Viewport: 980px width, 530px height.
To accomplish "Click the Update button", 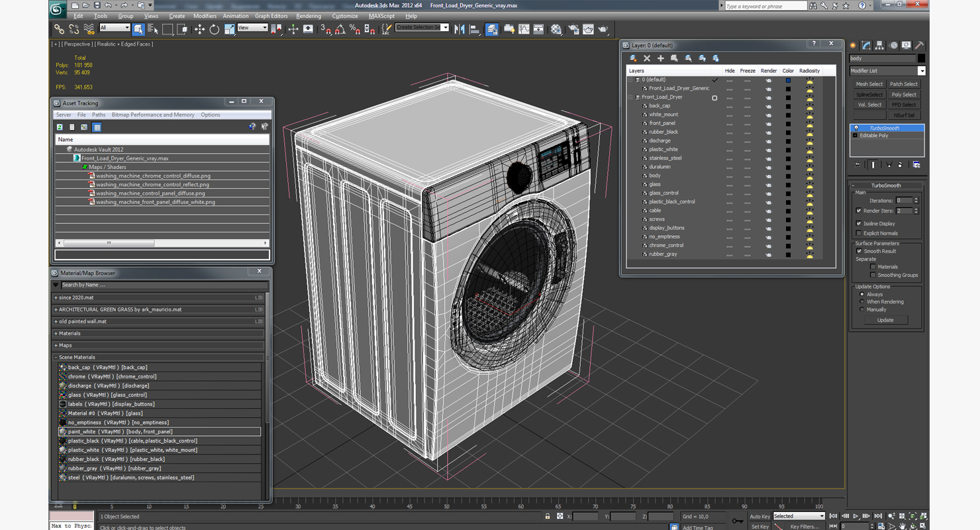I will (885, 320).
